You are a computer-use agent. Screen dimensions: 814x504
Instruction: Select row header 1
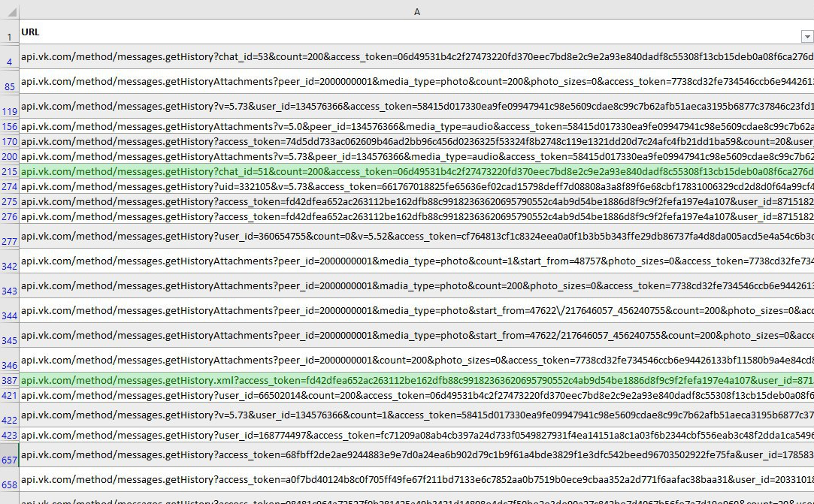[9, 32]
